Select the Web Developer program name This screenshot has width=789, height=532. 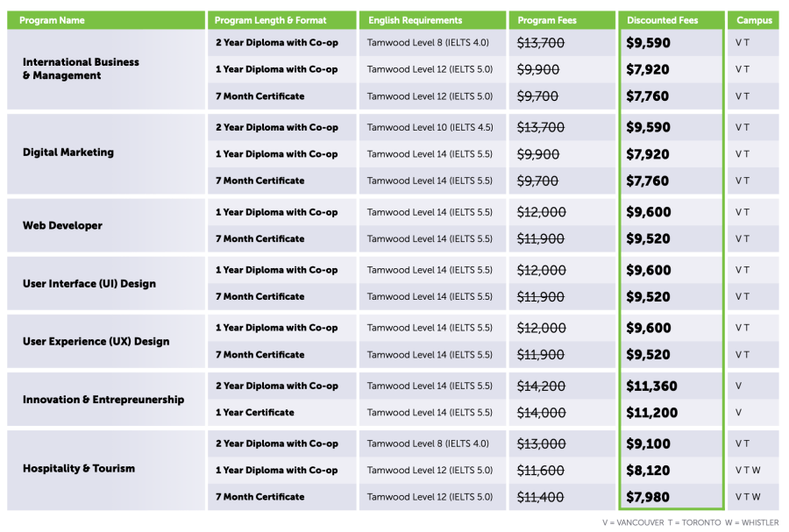(62, 225)
